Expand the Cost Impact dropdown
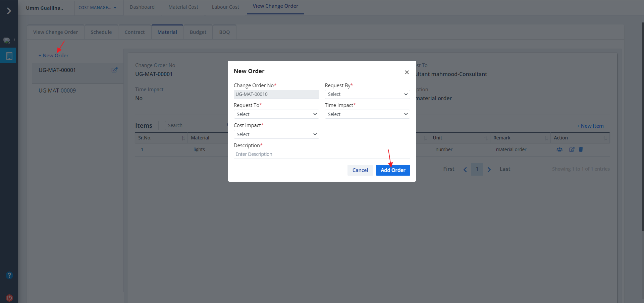 276,134
